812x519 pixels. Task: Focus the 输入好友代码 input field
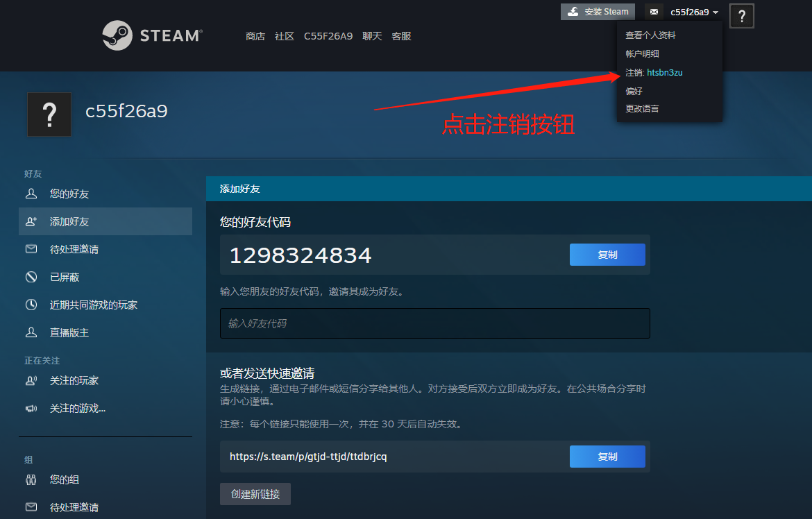[435, 324]
